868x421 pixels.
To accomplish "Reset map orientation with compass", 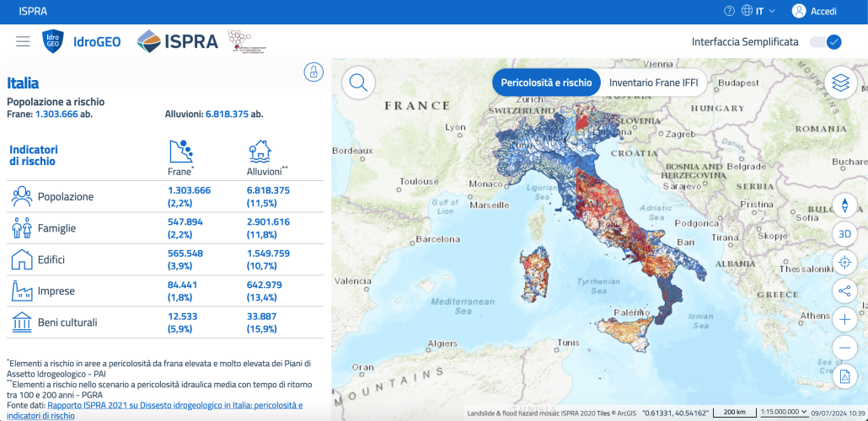I will (844, 205).
